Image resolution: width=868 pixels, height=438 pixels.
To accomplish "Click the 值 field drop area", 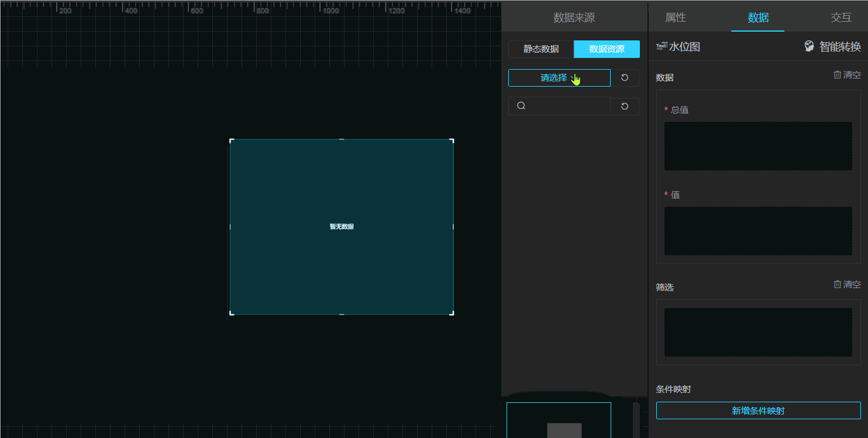I will (x=758, y=231).
